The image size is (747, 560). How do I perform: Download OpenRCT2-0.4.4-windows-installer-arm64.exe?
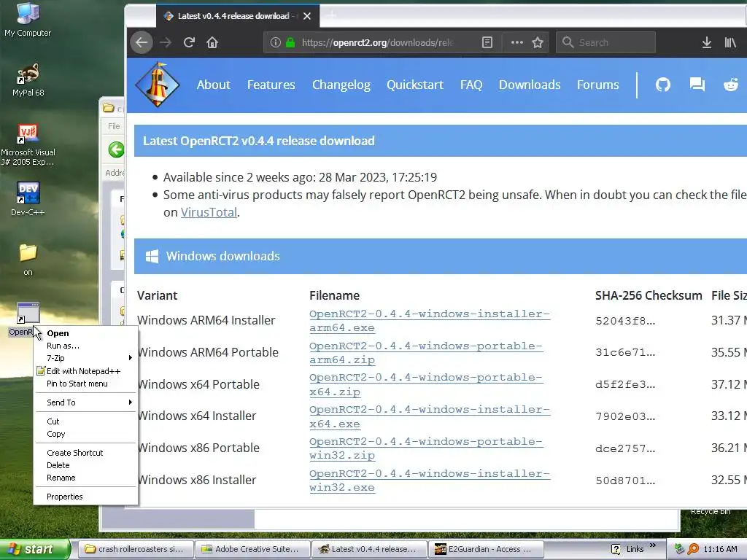click(x=429, y=321)
